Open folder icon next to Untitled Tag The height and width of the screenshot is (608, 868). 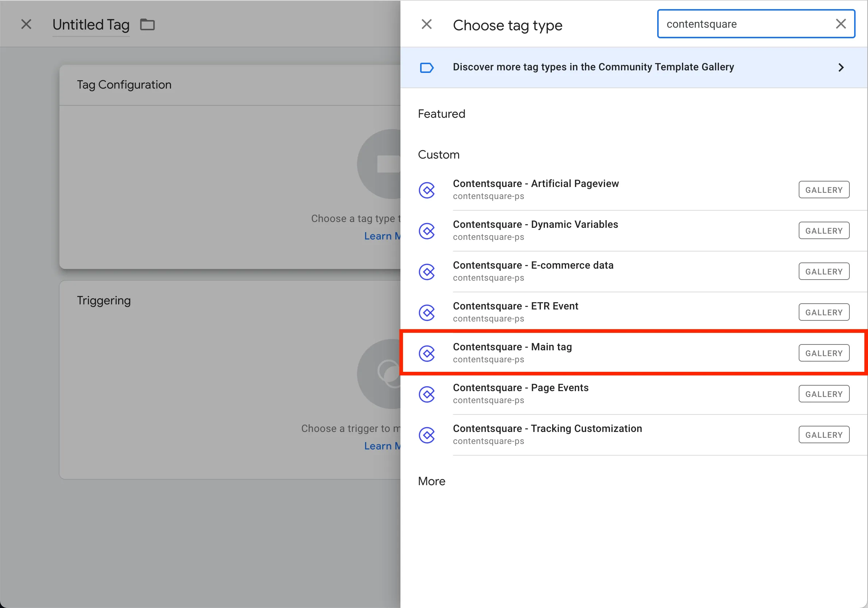click(147, 24)
